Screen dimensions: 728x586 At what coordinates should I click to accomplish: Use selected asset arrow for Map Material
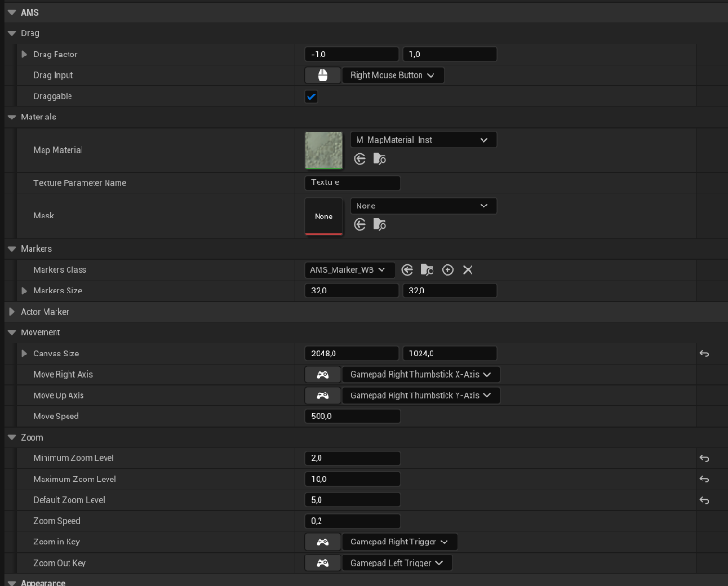pos(359,159)
